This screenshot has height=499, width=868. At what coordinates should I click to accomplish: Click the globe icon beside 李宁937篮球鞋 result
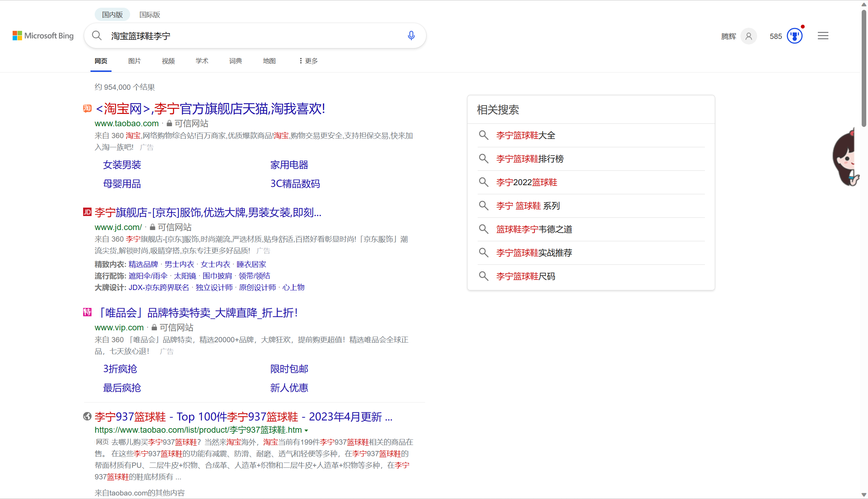(x=87, y=416)
